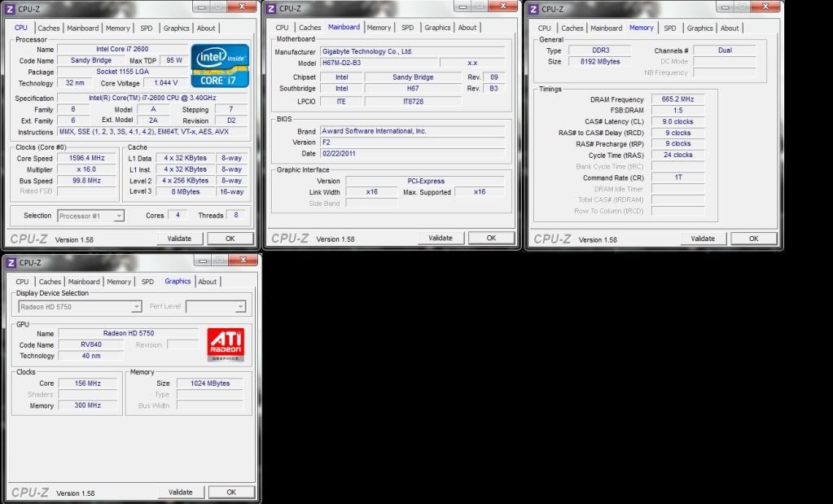Open Memory tab in the CPU tab window
Image resolution: width=833 pixels, height=504 pixels.
(117, 28)
